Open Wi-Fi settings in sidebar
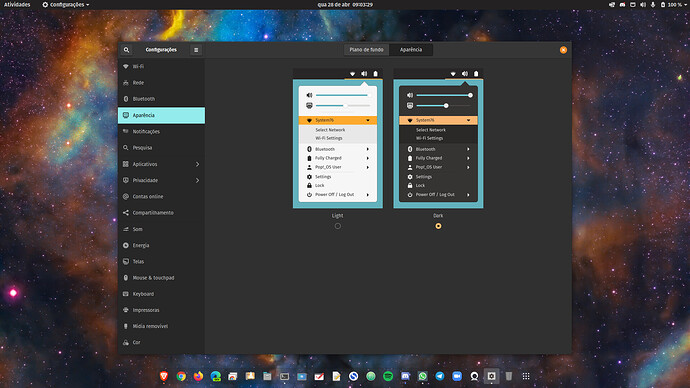 161,66
